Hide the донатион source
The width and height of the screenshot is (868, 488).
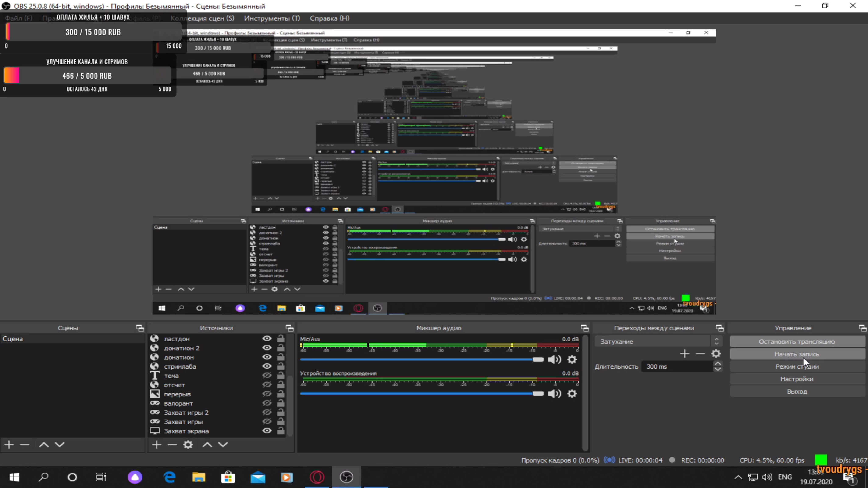tap(267, 357)
